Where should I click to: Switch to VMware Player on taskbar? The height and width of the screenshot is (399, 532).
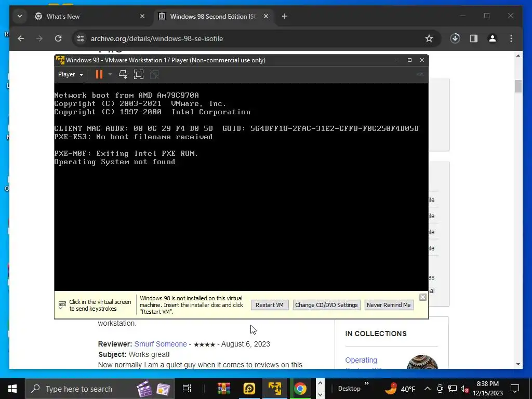tap(275, 389)
